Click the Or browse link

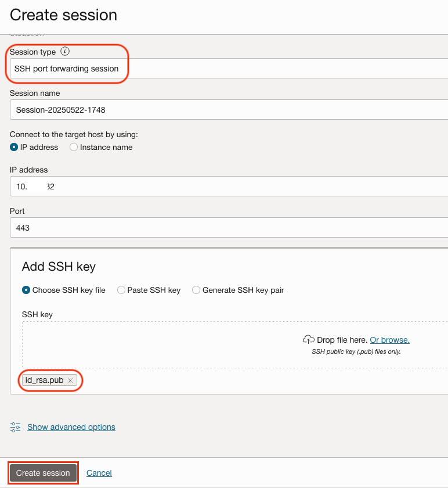(389, 340)
